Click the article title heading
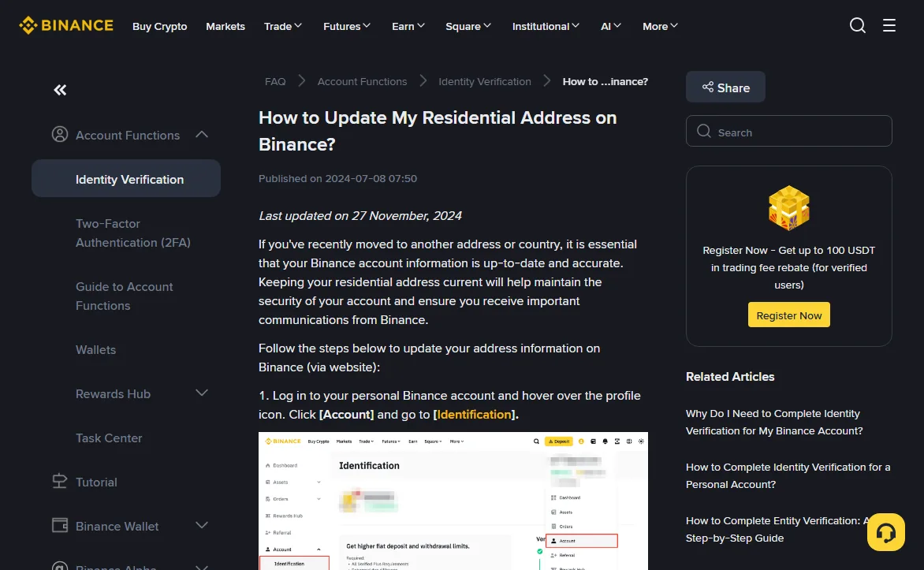 pyautogui.click(x=438, y=131)
